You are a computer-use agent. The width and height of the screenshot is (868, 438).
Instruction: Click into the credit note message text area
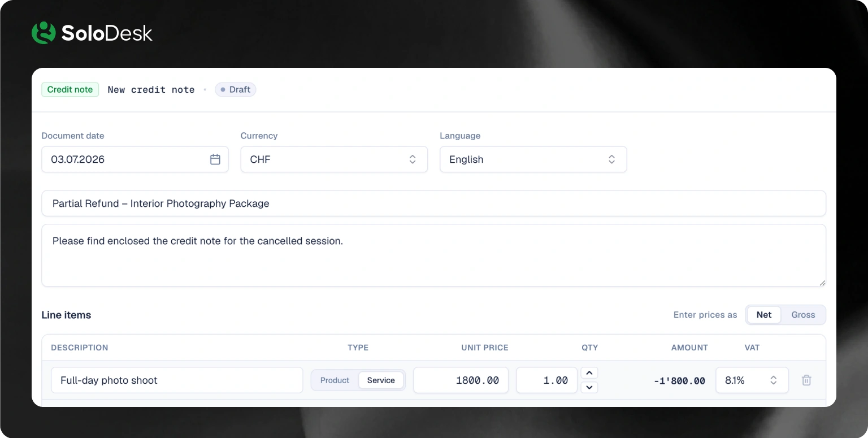coord(433,255)
